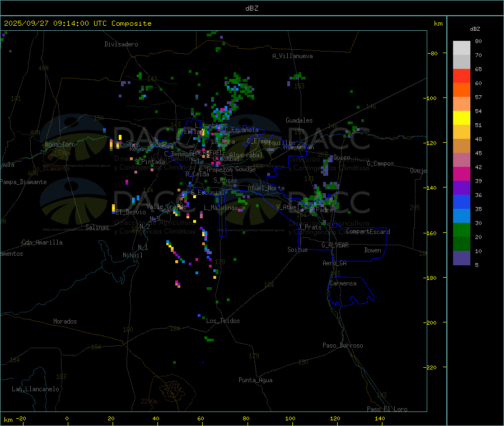Click the 0 km horizontal axis tick
Screen dimensions: 504x426
tap(67, 418)
